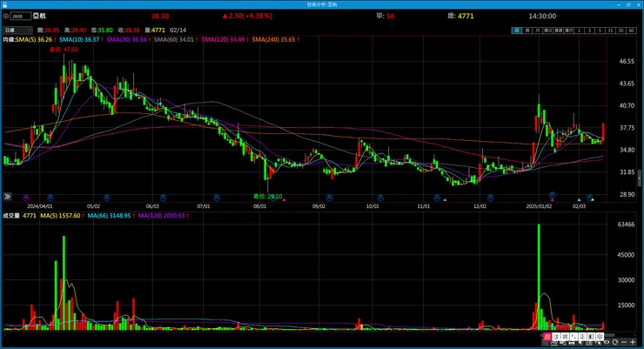Click the 14:30:00 time display
This screenshot has width=644, height=349.
[542, 16]
